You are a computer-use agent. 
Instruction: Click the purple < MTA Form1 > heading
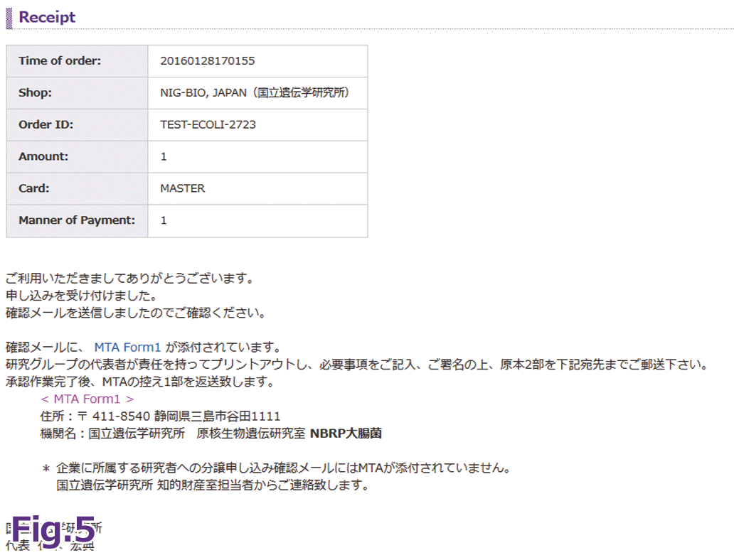point(87,399)
